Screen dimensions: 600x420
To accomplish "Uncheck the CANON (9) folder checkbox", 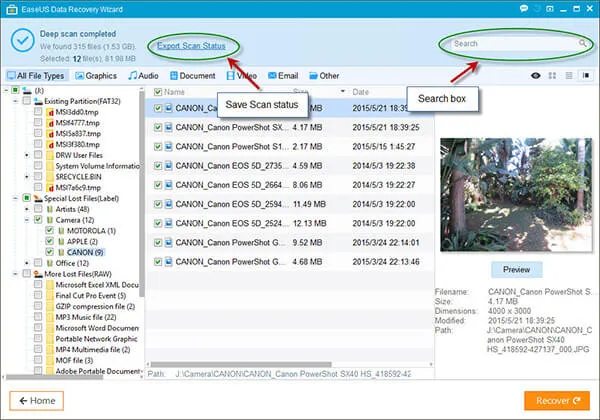I will click(x=51, y=252).
